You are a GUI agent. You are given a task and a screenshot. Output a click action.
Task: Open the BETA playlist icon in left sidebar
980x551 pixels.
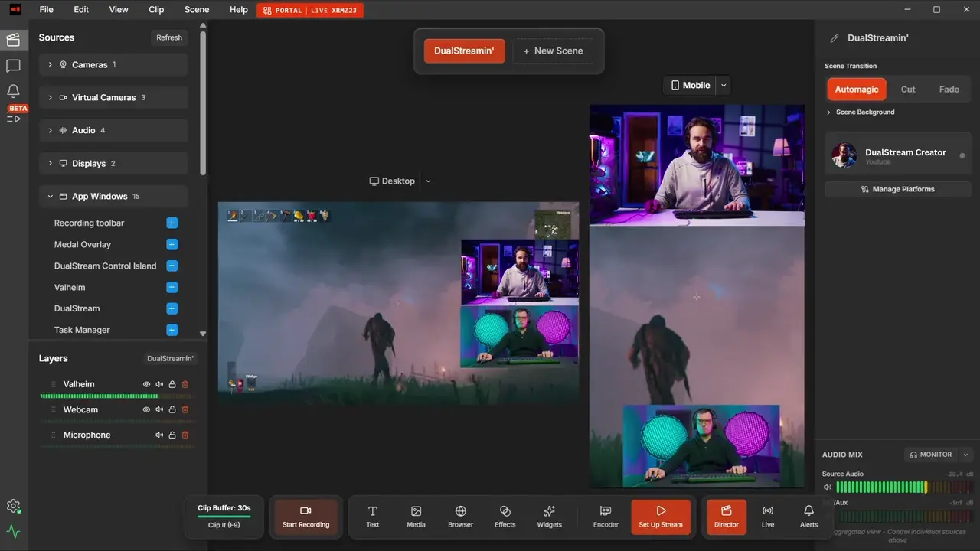click(14, 114)
